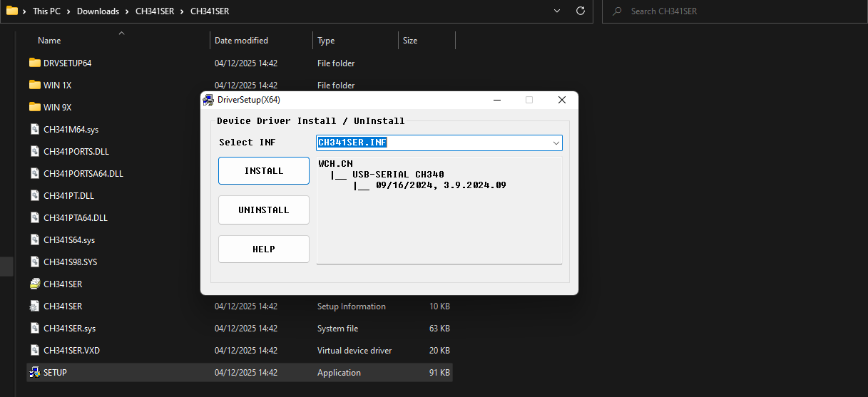Expand the Select INF dropdown arrow
This screenshot has width=868, height=397.
tap(556, 143)
